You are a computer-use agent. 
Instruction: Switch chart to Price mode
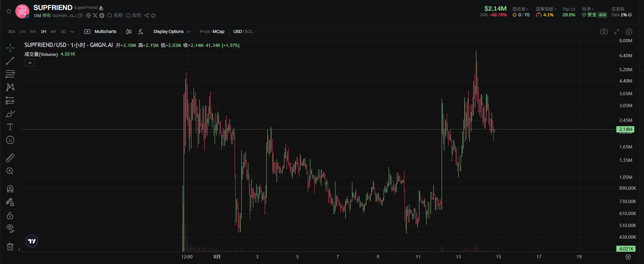(x=205, y=32)
